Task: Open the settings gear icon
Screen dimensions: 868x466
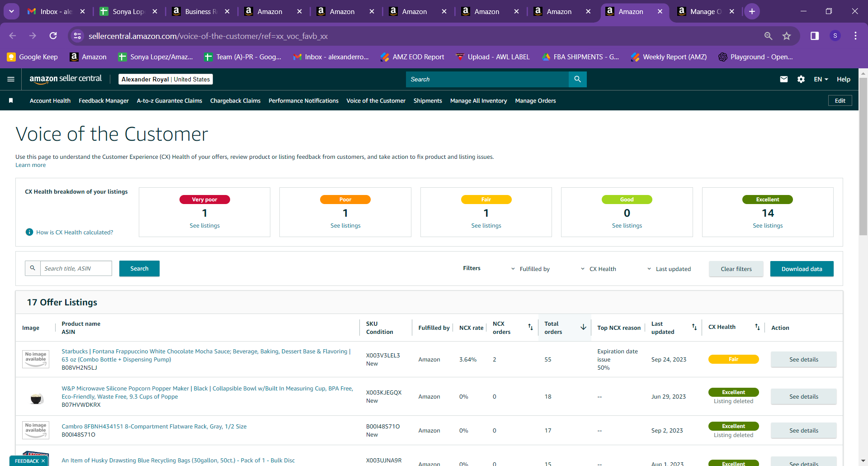Action: (801, 79)
